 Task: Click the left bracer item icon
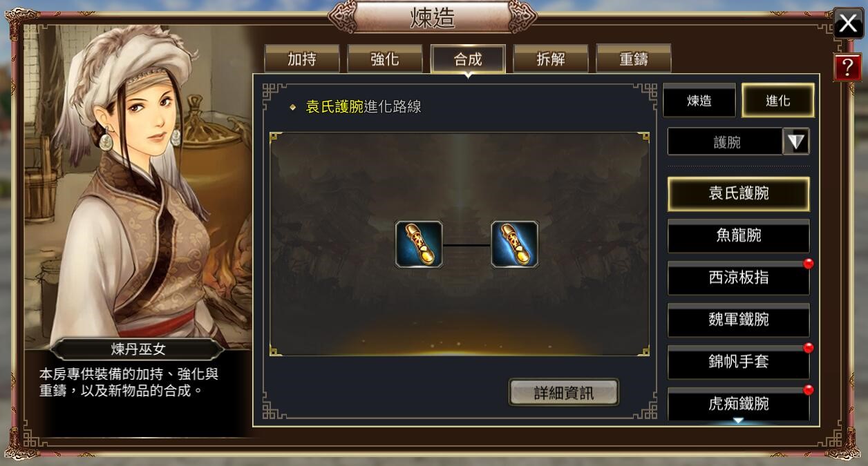click(419, 244)
